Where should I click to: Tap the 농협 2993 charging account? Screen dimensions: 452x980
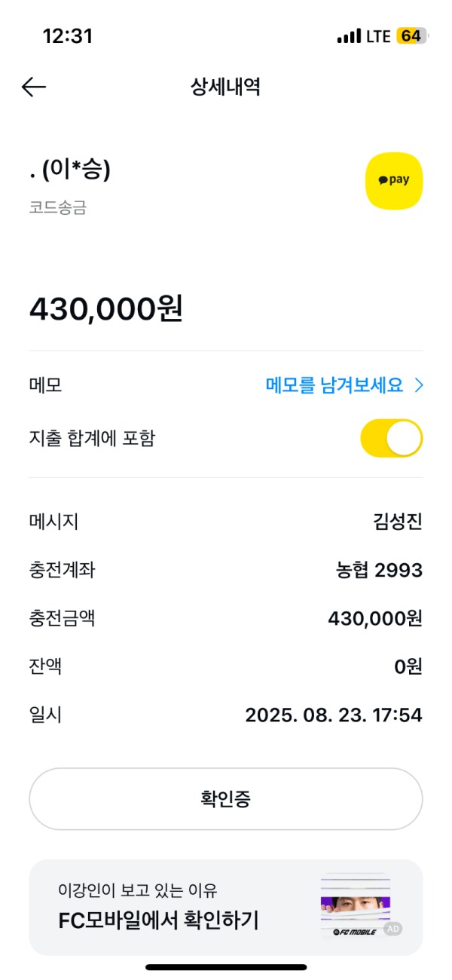coord(379,571)
